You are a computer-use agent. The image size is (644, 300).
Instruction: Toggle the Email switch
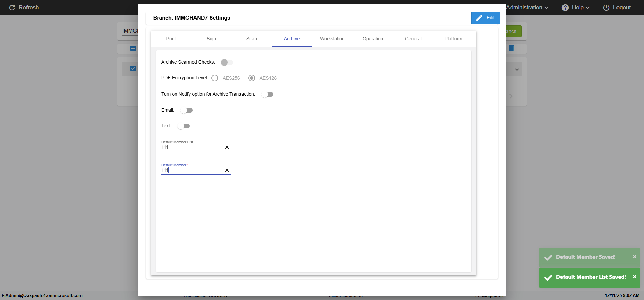point(186,110)
